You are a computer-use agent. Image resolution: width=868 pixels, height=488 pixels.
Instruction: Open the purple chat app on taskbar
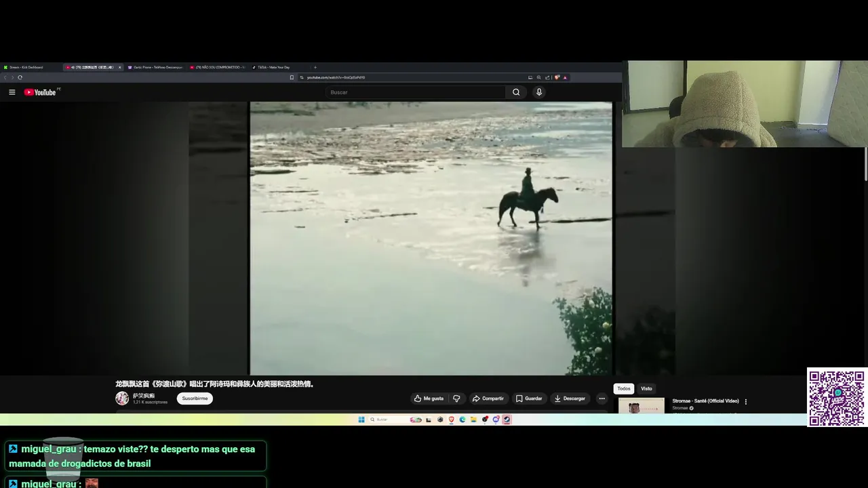click(496, 420)
